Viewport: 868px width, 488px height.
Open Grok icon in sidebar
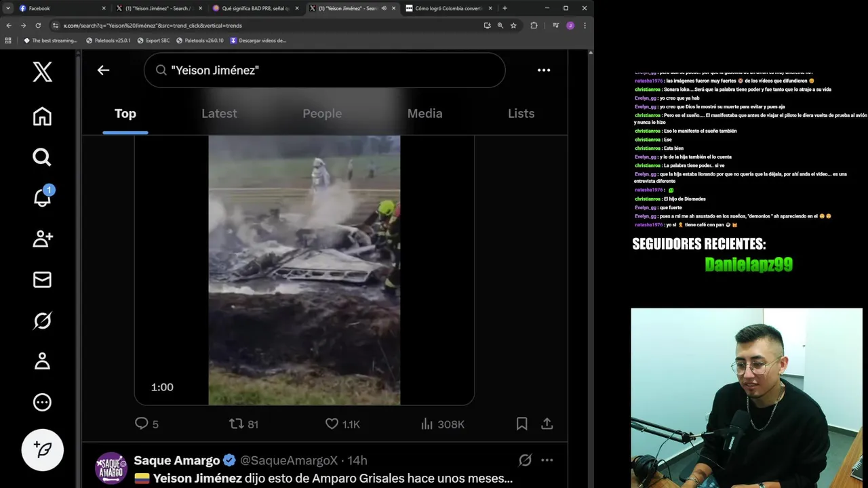coord(42,320)
